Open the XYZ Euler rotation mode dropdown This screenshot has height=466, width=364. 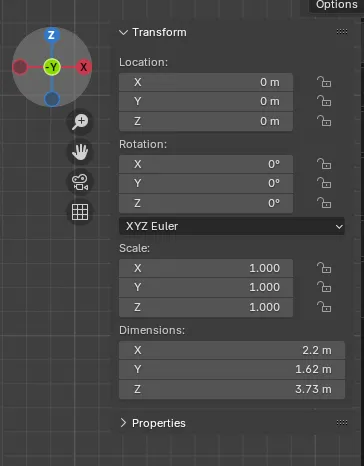pyautogui.click(x=232, y=226)
